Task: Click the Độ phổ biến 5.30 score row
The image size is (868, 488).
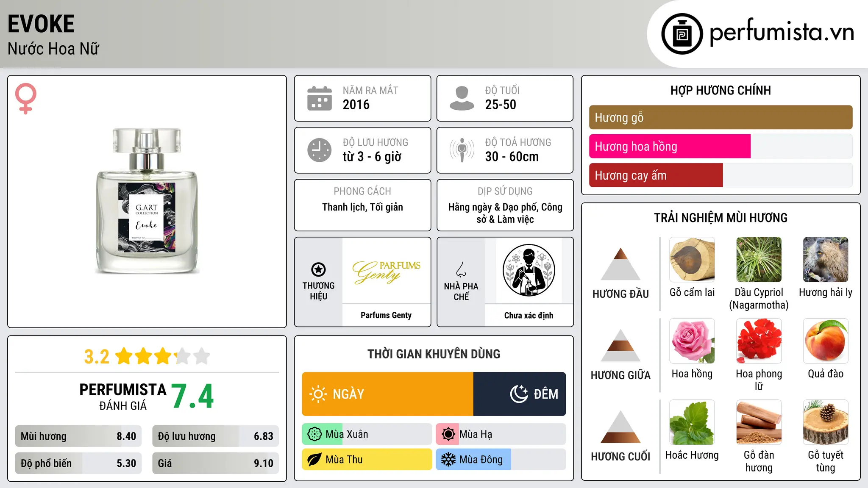Action: point(78,463)
